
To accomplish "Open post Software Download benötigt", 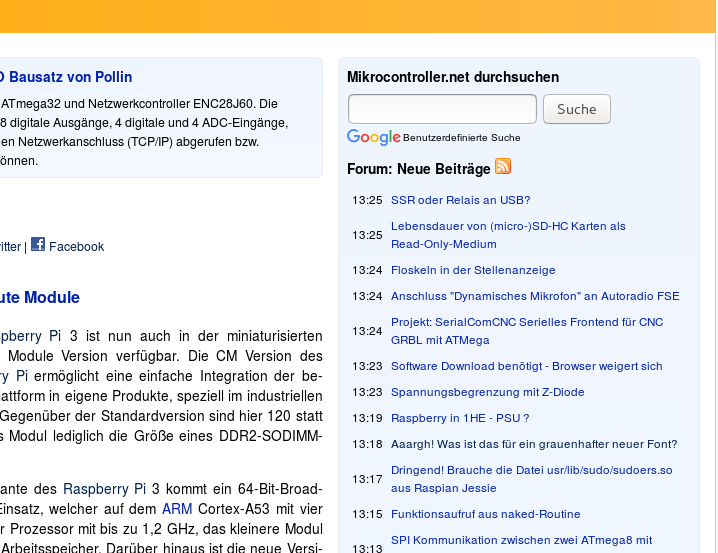I will click(x=527, y=366).
